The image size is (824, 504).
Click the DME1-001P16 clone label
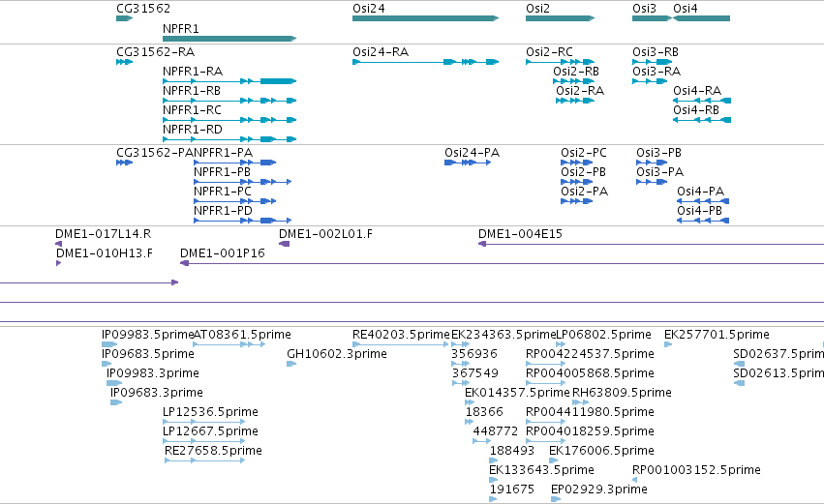[223, 253]
